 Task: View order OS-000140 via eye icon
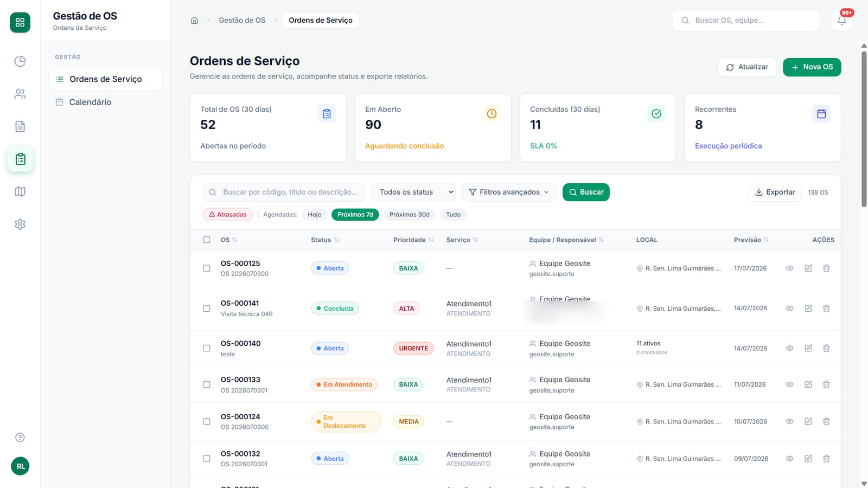[790, 348]
